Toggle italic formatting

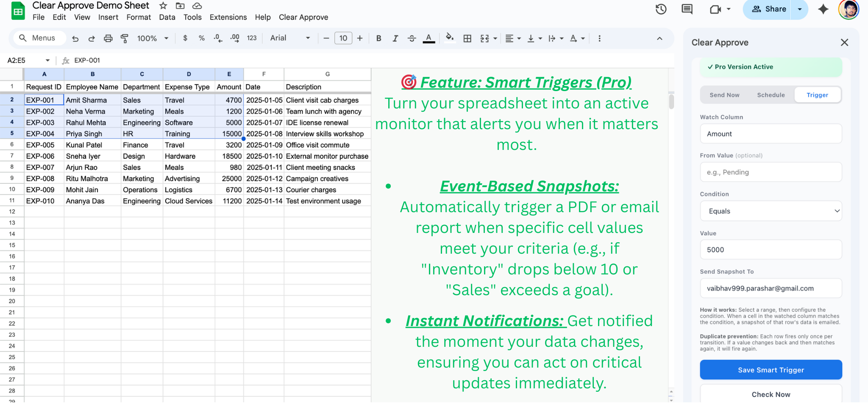click(x=395, y=38)
